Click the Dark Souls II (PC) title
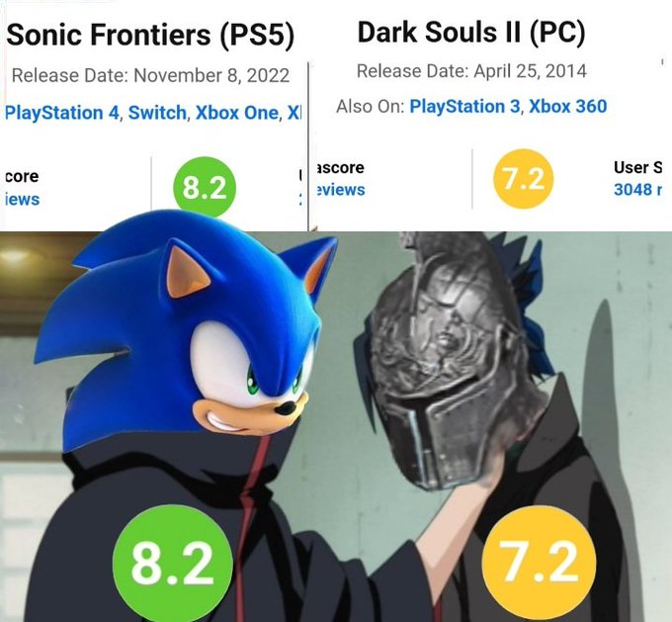 pyautogui.click(x=471, y=33)
